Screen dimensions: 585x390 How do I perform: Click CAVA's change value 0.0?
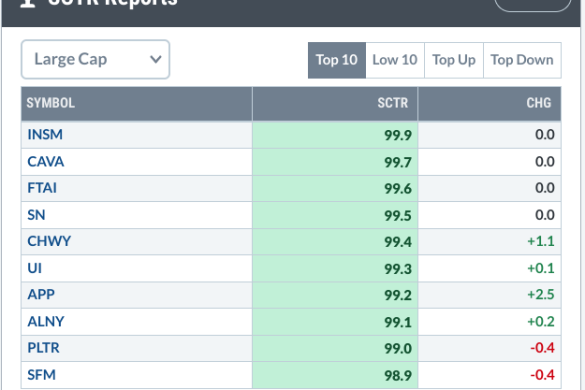545,162
